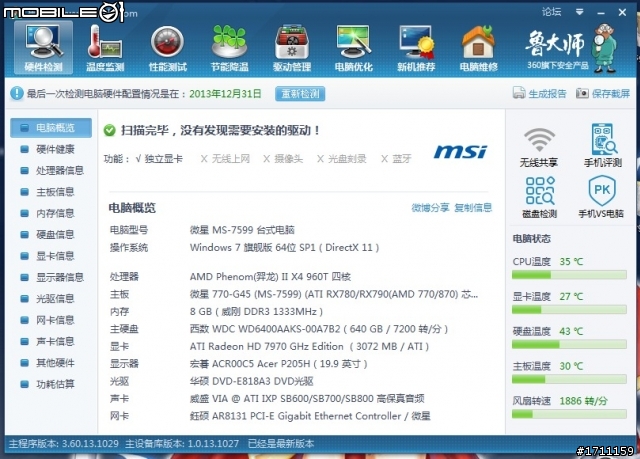Click the hard disk value WDC WD6400AAKS
The height and width of the screenshot is (459, 640).
319,329
